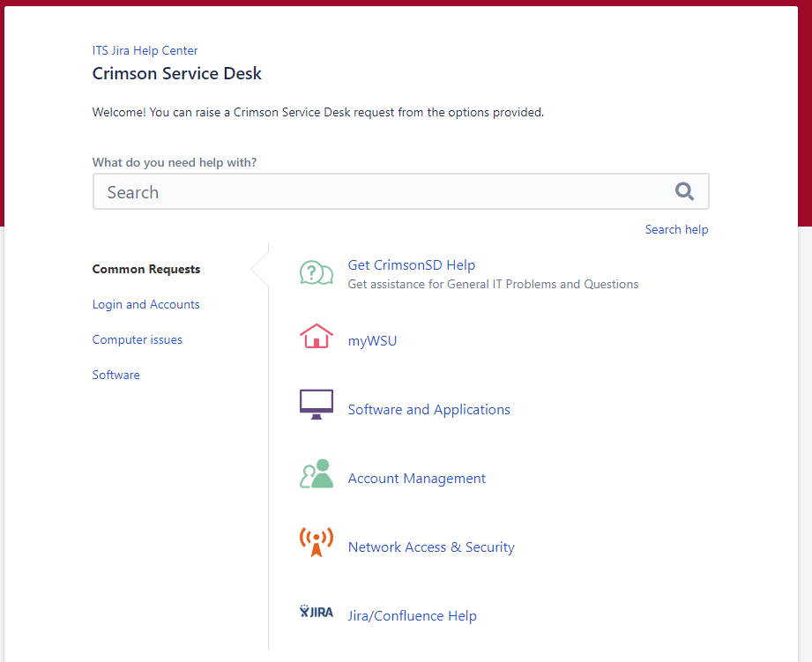
Task: Select the myWSU house icon
Action: [x=317, y=338]
